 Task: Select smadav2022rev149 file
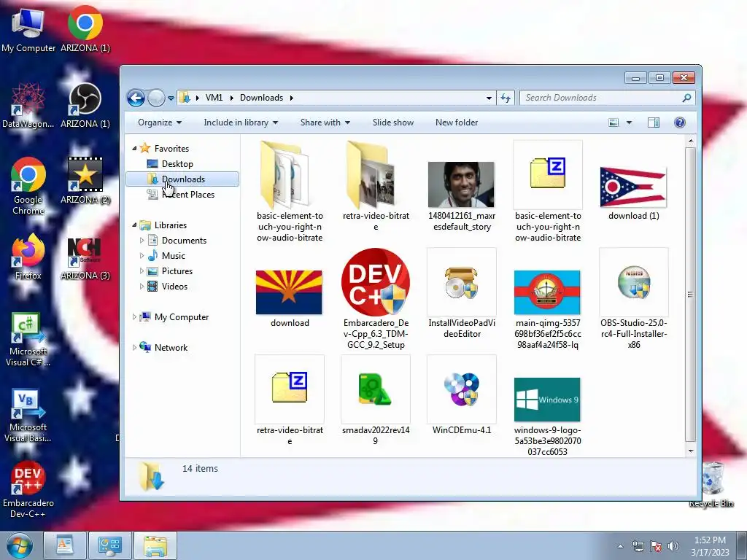[x=376, y=401]
